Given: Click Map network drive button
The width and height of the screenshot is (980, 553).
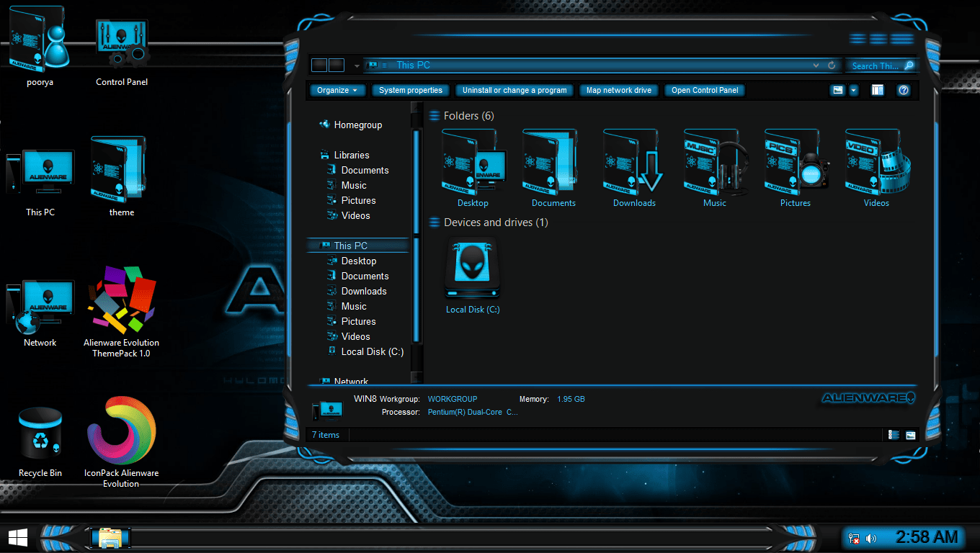Looking at the screenshot, I should [x=619, y=90].
